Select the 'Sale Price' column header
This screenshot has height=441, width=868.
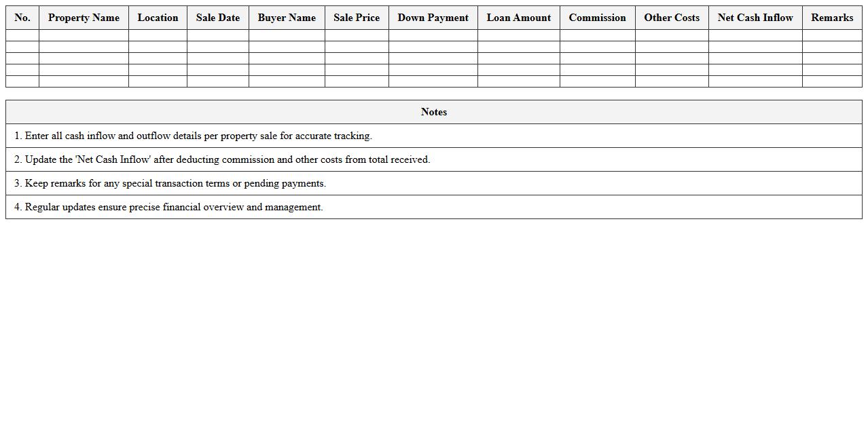click(x=357, y=18)
